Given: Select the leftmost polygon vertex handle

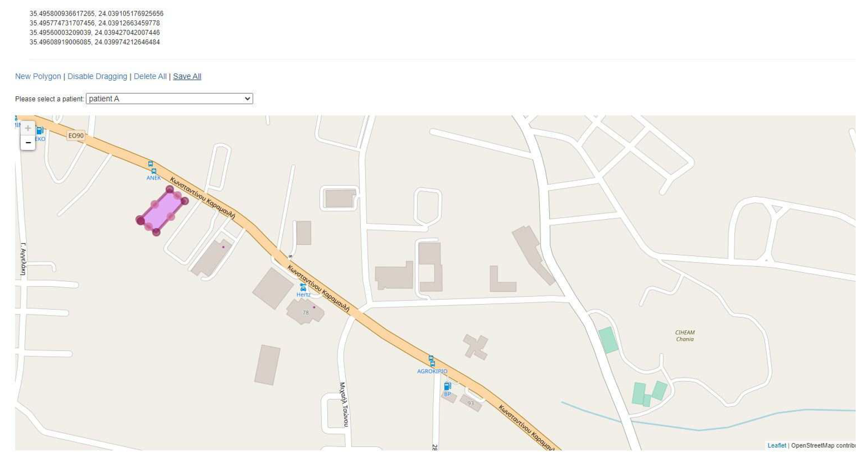Looking at the screenshot, I should click(x=140, y=221).
